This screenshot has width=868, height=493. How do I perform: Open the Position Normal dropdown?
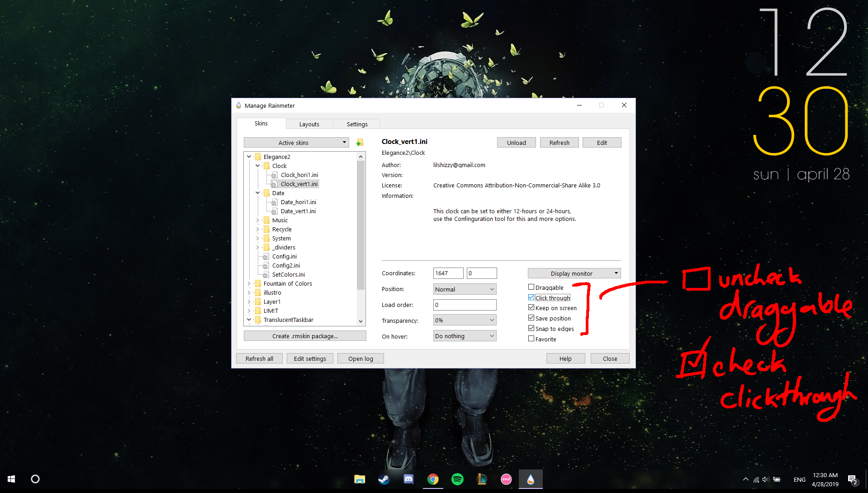coord(465,289)
